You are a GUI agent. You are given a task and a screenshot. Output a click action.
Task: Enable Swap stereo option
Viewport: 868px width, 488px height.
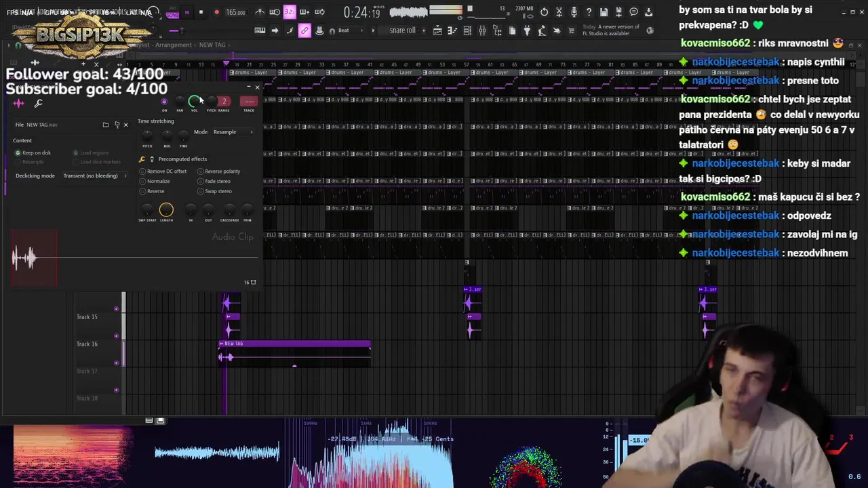214,191
